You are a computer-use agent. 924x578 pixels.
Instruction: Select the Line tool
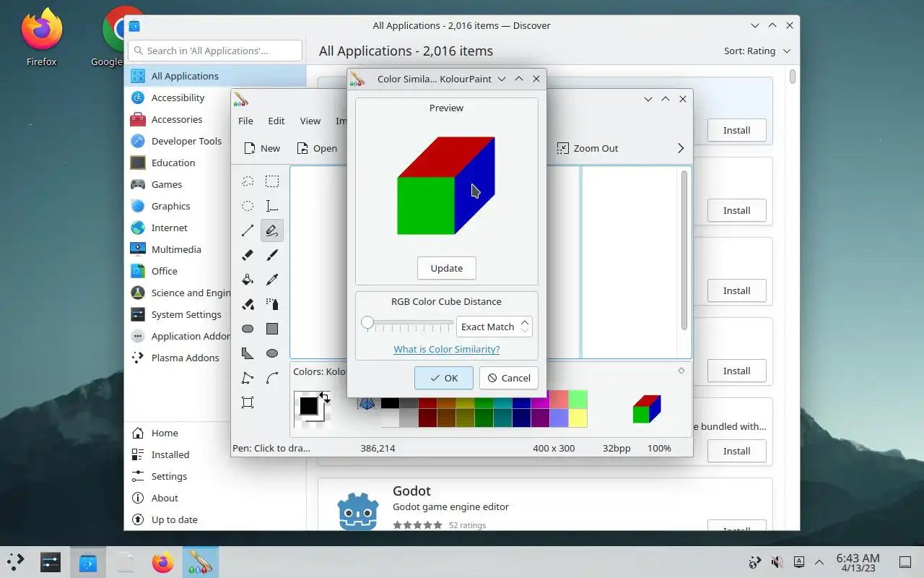click(x=248, y=230)
